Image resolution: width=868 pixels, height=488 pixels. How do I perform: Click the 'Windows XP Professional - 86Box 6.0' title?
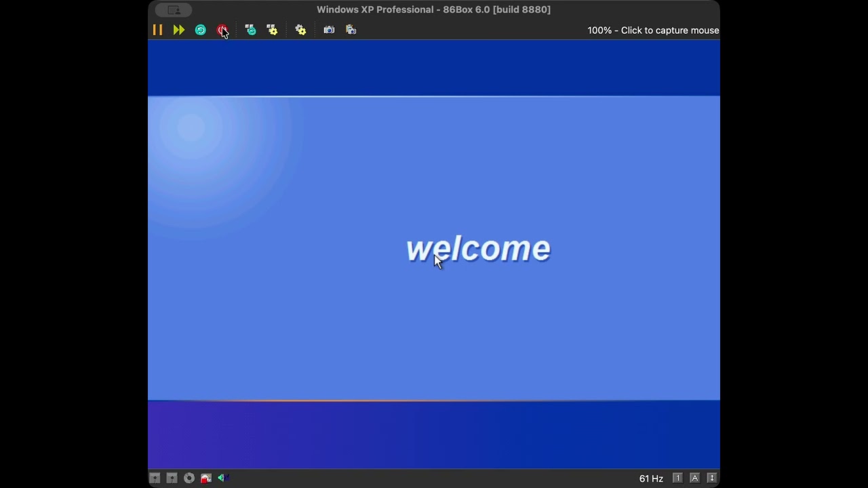pos(433,9)
